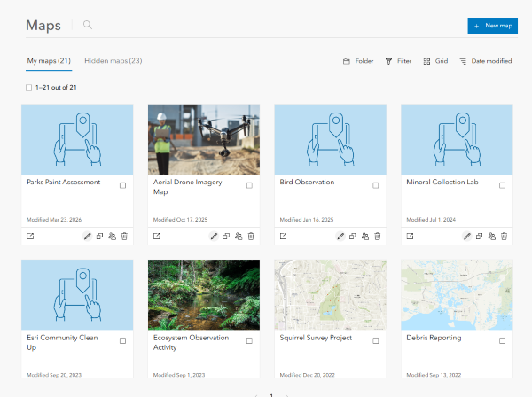
Task: Share the Parks Paint Assessment map
Action: coord(112,236)
